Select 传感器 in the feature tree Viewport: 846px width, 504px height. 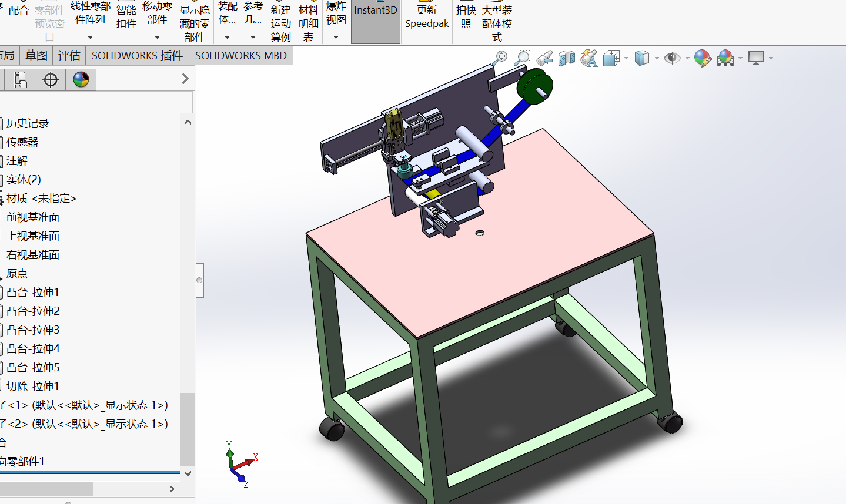pyautogui.click(x=22, y=142)
